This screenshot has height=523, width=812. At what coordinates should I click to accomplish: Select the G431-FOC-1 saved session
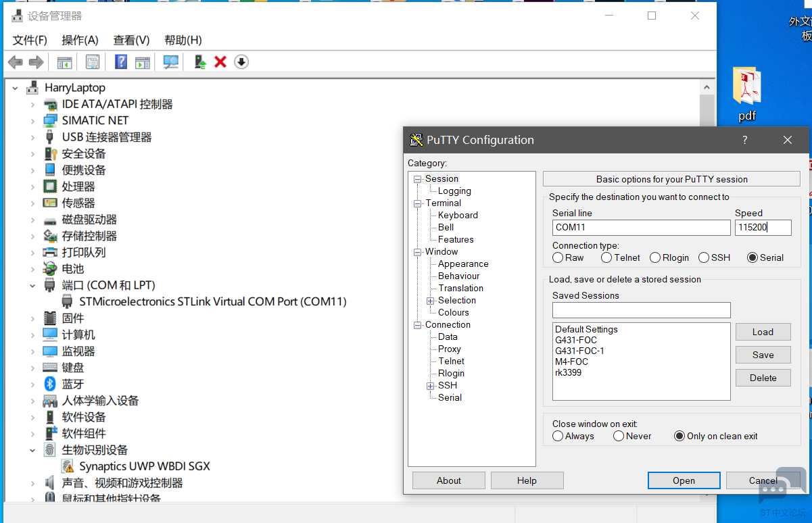[x=579, y=351]
